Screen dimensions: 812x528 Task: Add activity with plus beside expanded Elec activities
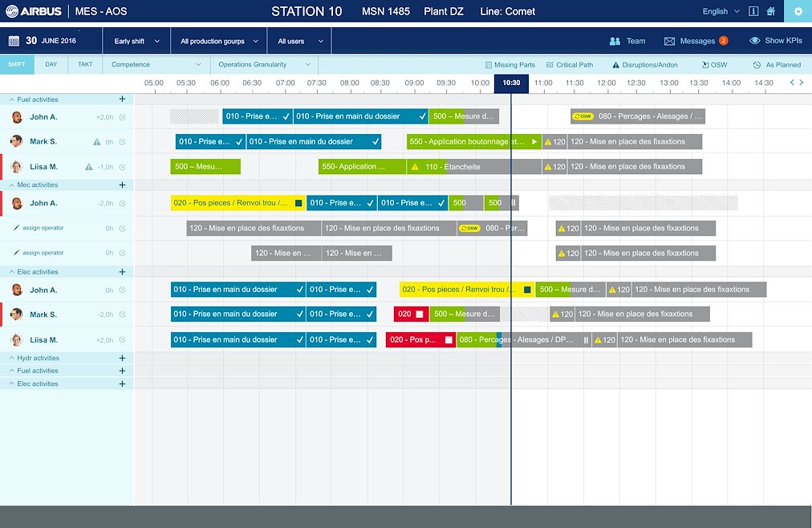coord(122,272)
